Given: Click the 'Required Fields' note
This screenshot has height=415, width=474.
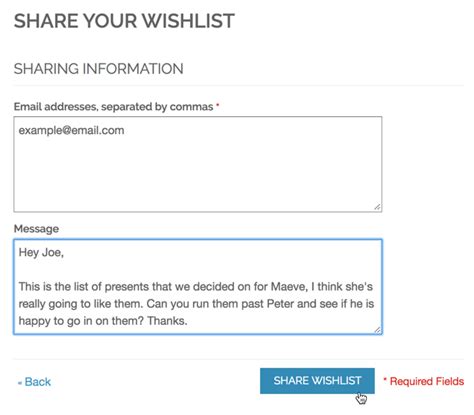Looking at the screenshot, I should click(427, 381).
